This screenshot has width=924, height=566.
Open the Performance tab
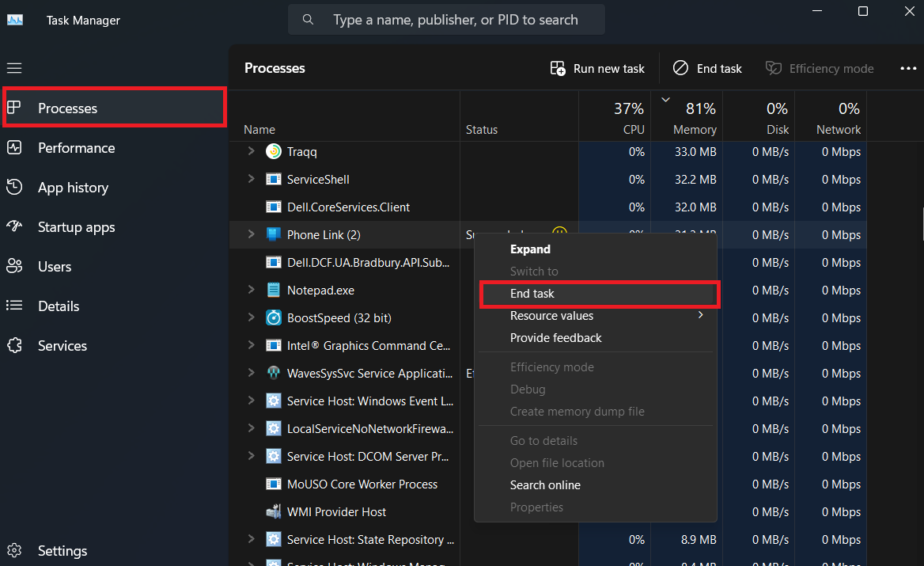click(x=115, y=147)
